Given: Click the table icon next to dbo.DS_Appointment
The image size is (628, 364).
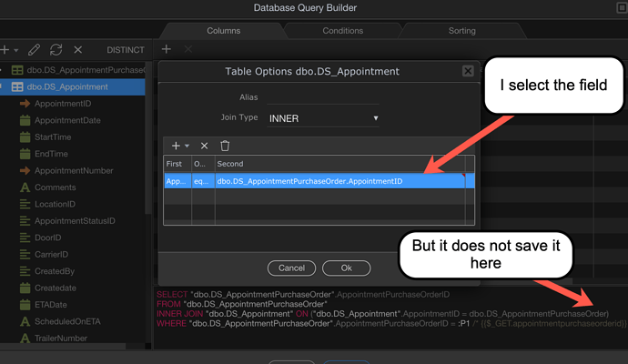Looking at the screenshot, I should pyautogui.click(x=17, y=87).
